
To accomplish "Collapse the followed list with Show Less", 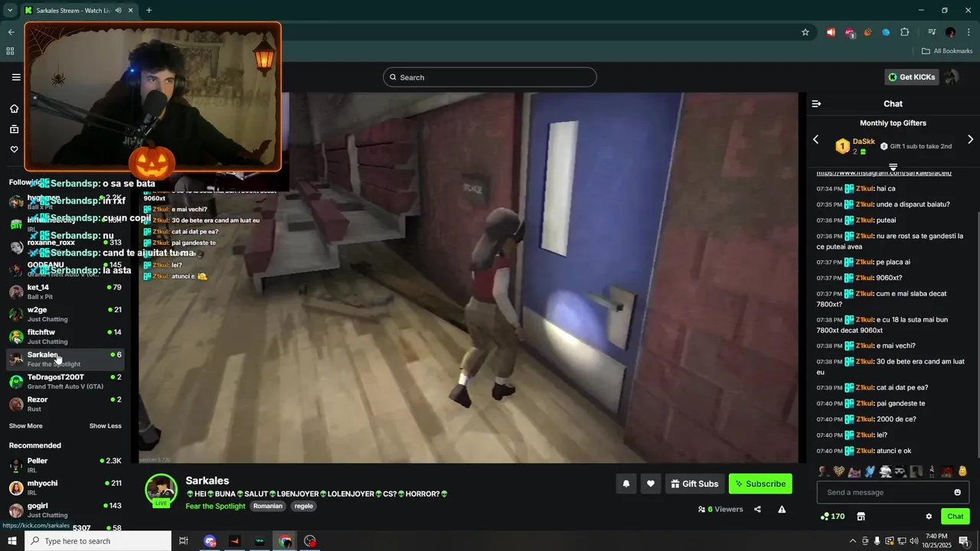I will [105, 426].
